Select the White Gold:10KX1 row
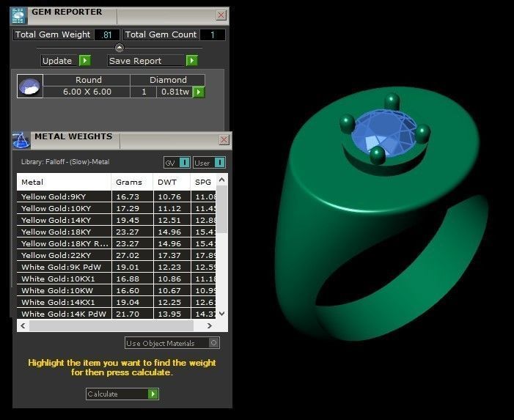The image size is (514, 420). coord(117,279)
